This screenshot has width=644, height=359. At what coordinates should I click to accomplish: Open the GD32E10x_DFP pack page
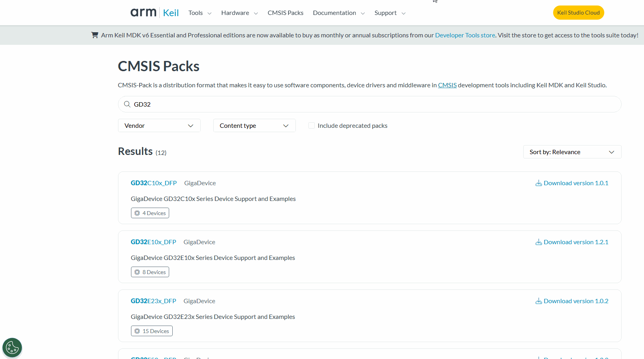153,242
